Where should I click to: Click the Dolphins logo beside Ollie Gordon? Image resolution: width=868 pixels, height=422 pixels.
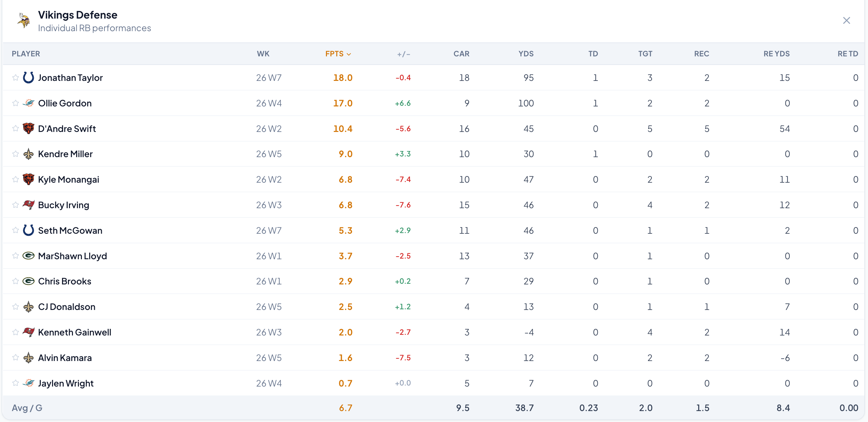pyautogui.click(x=28, y=103)
